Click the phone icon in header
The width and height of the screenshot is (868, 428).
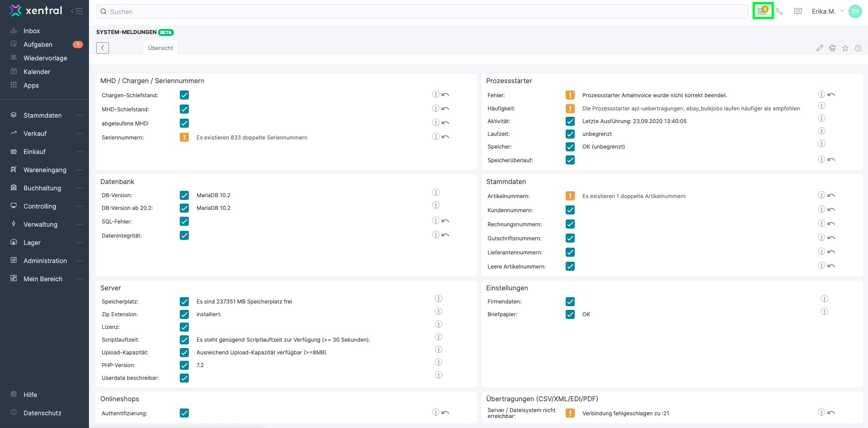pyautogui.click(x=779, y=11)
